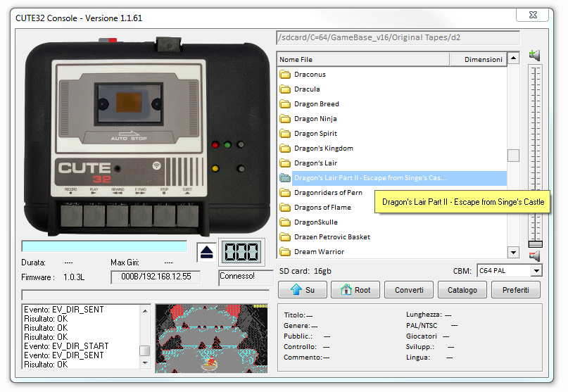Click the eject button beside the counter
568x392 pixels.
[206, 252]
